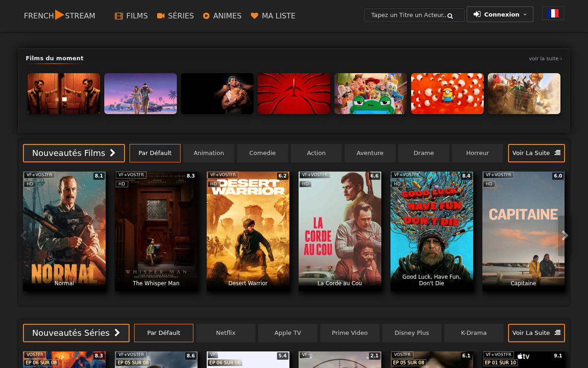Select Par Défaut tab in Nouveautés Séries

(164, 333)
